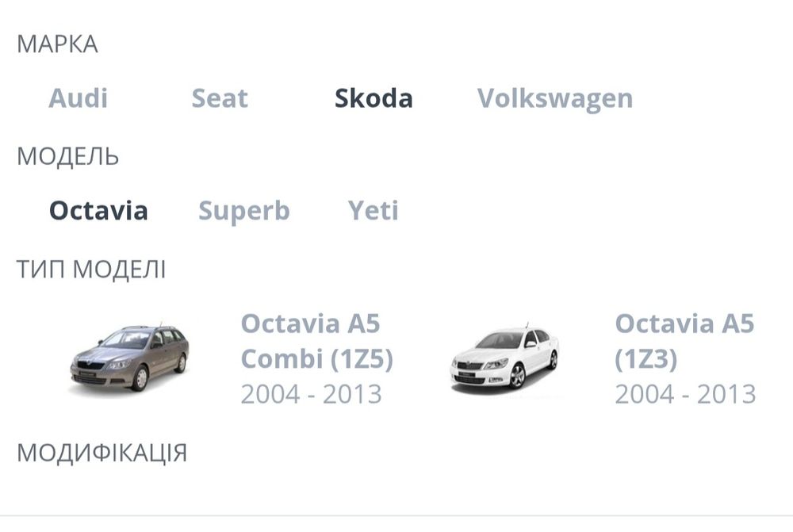Image resolution: width=793 pixels, height=532 pixels.
Task: Click the Combi (1Z5) body code line
Action: pyautogui.click(x=316, y=359)
